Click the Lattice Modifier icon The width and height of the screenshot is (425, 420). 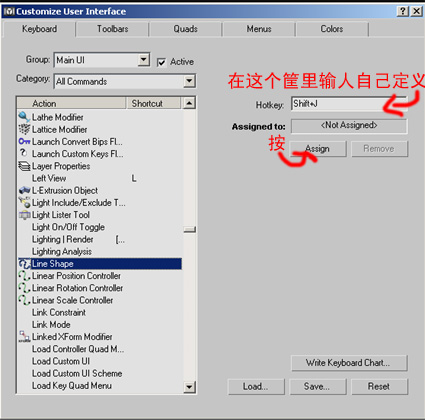click(24, 129)
